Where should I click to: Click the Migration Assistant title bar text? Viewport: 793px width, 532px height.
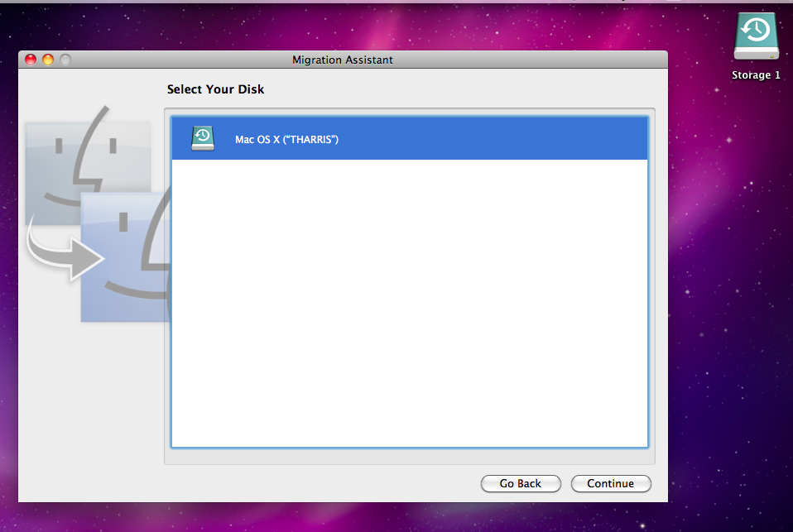[343, 60]
